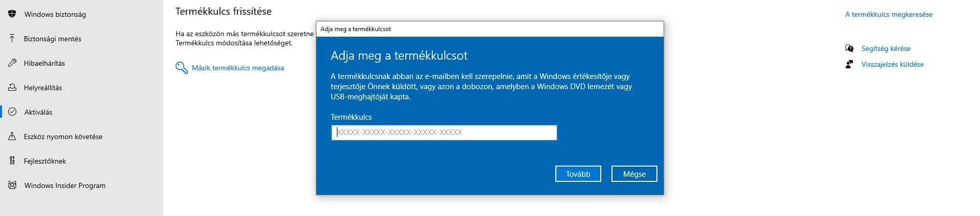This screenshot has width=980, height=216.
Task: Go to Helyreállítás section
Action: coord(43,88)
